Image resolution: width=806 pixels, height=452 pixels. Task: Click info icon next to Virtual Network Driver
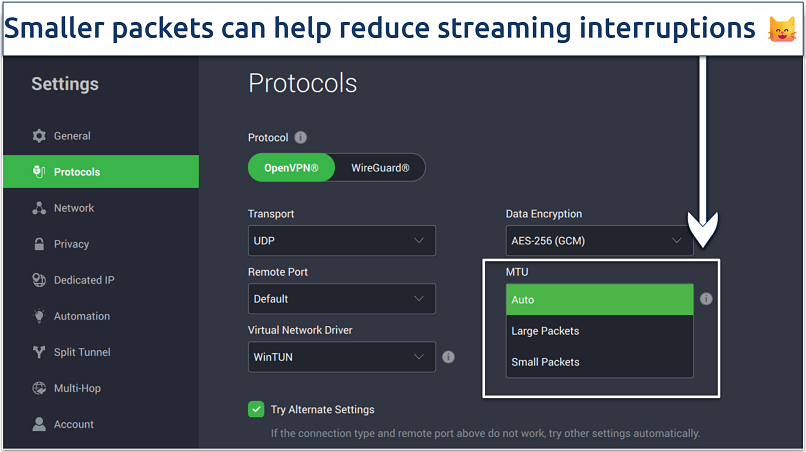coord(448,356)
